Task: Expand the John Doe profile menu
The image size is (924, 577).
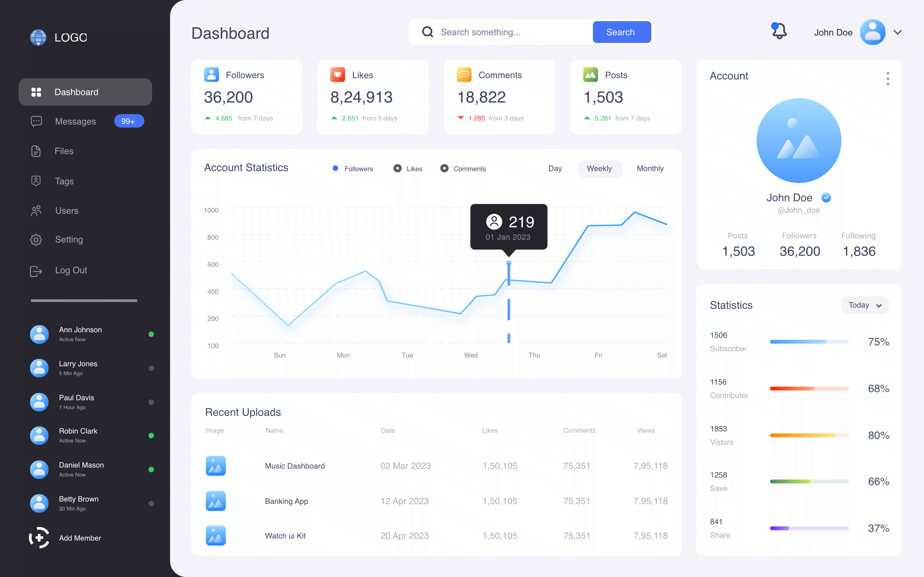Action: click(898, 32)
